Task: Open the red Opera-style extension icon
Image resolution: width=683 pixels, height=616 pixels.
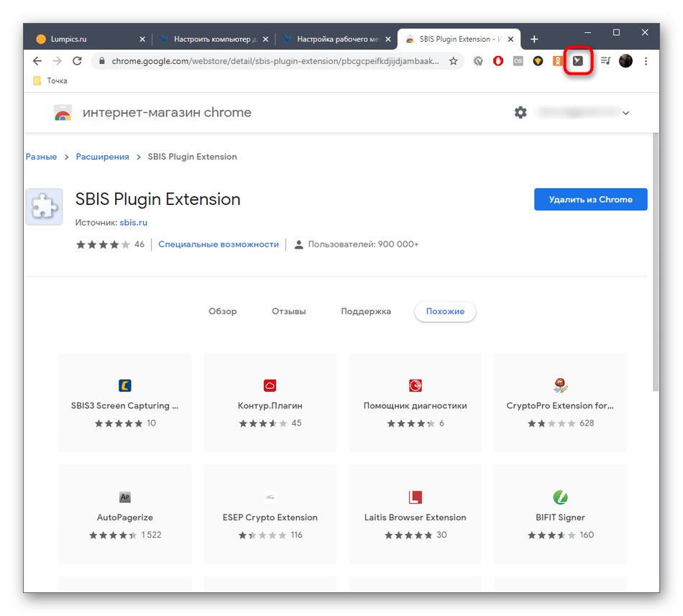Action: pyautogui.click(x=498, y=61)
